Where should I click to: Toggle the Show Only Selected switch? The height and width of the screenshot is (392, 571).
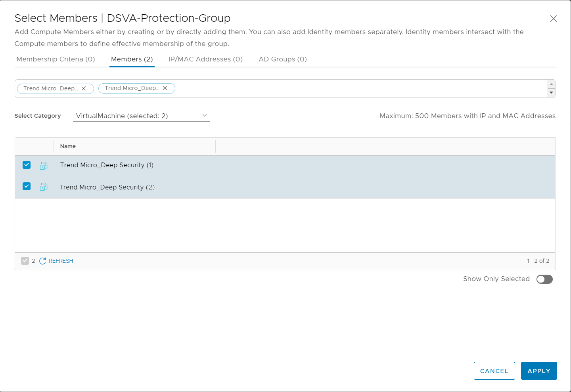coord(544,279)
